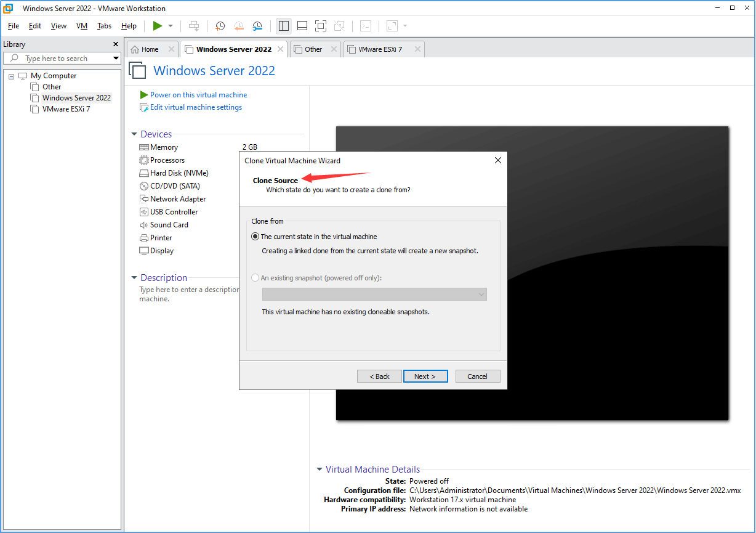The height and width of the screenshot is (533, 756).
Task: Collapse the Devices section
Action: [x=134, y=134]
